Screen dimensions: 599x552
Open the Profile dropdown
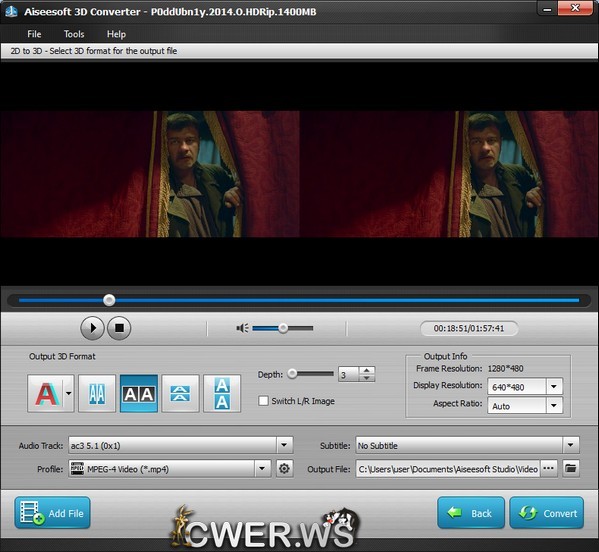(x=262, y=469)
